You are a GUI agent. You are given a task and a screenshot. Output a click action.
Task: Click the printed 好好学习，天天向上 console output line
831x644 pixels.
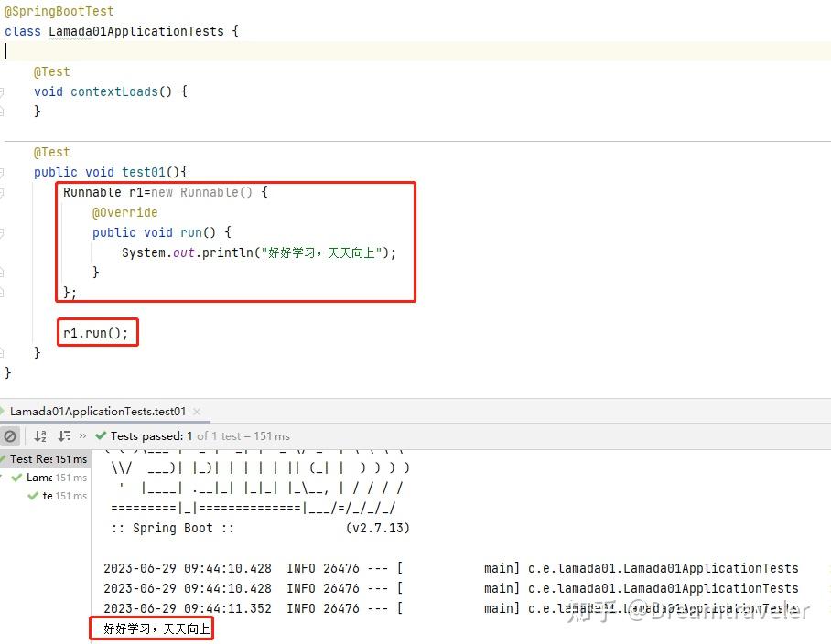pos(151,628)
